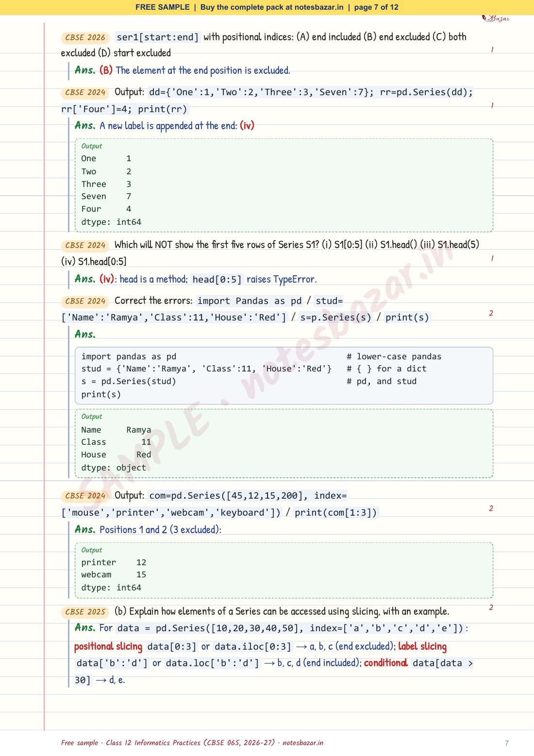Click the s=p.Series(s) code snippet
534x756 pixels.
pyautogui.click(x=335, y=318)
